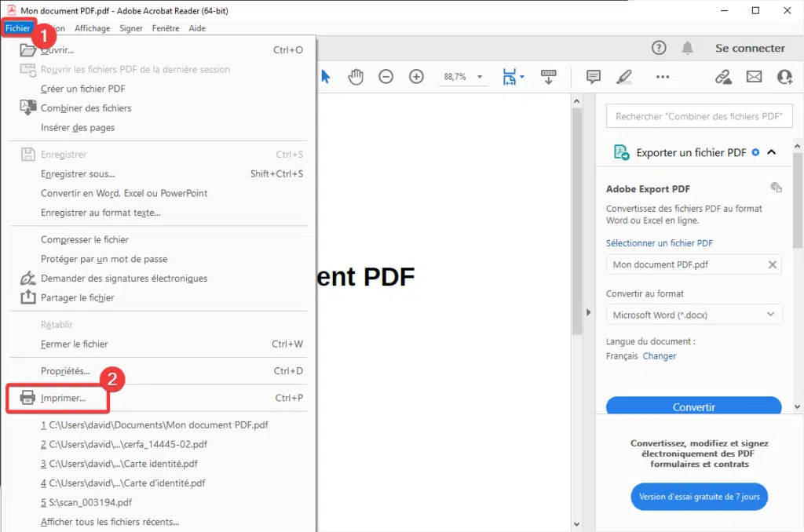Open the three-dots more tools icon
Screen dimensions: 804x532
(x=663, y=77)
